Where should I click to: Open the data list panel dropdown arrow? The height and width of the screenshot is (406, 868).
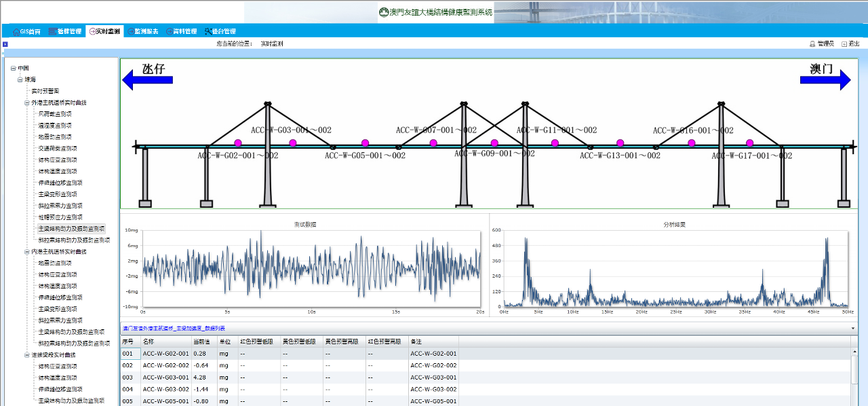(853, 329)
